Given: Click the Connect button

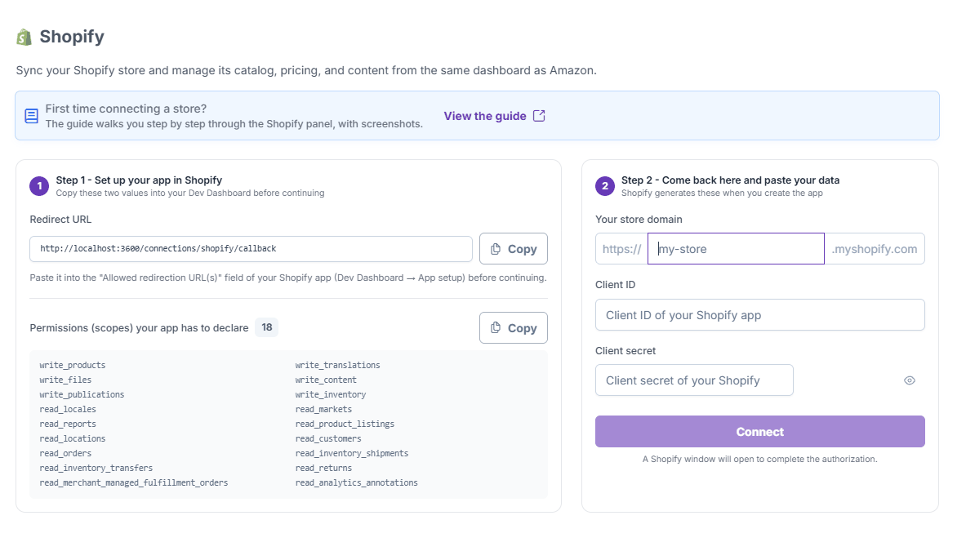Looking at the screenshot, I should click(x=759, y=431).
